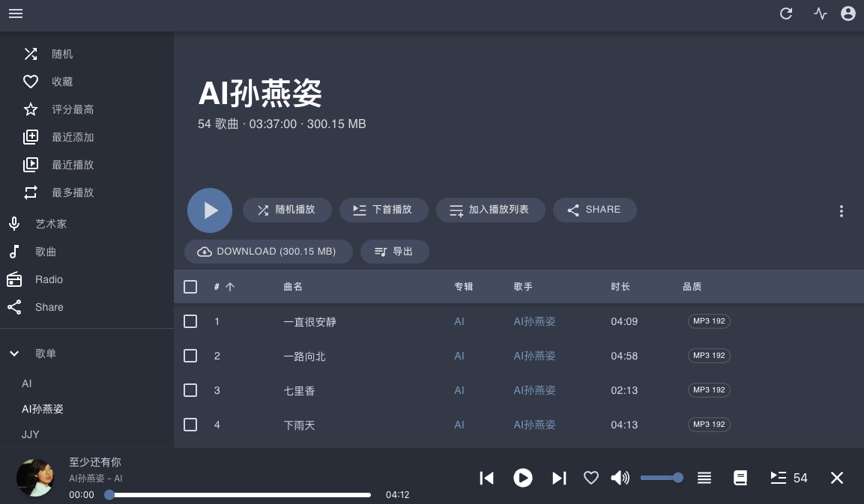Check the box for 下雨天

[190, 425]
